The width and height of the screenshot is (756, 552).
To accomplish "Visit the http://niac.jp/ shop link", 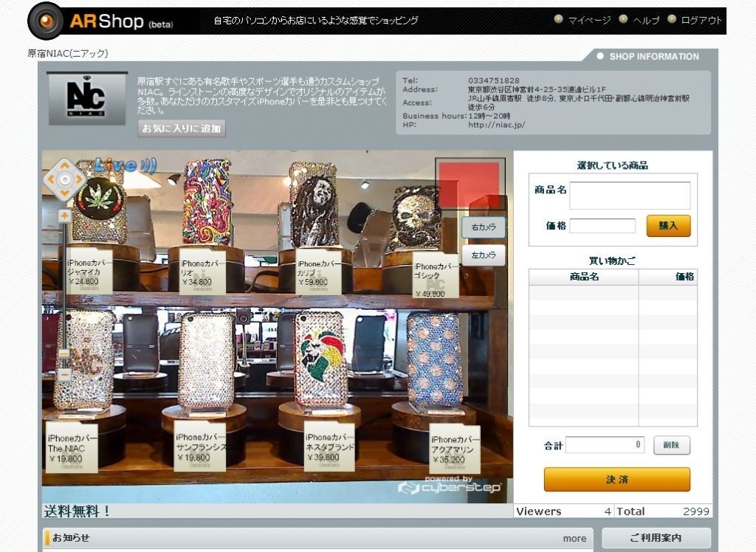I will [497, 125].
